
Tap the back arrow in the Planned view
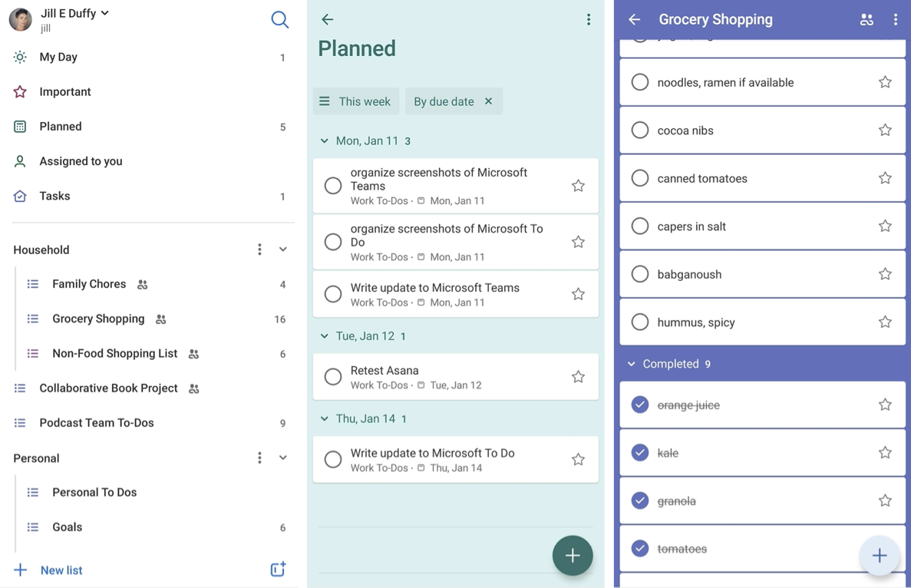(328, 20)
